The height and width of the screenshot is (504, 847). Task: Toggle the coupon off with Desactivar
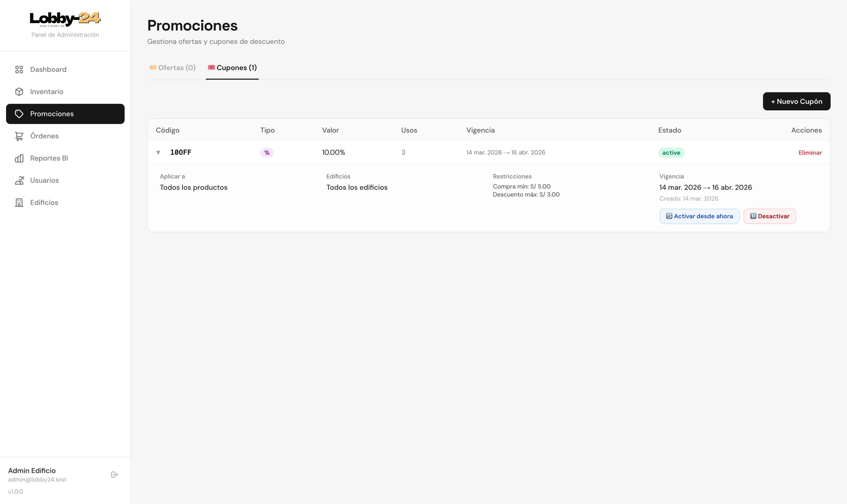770,216
